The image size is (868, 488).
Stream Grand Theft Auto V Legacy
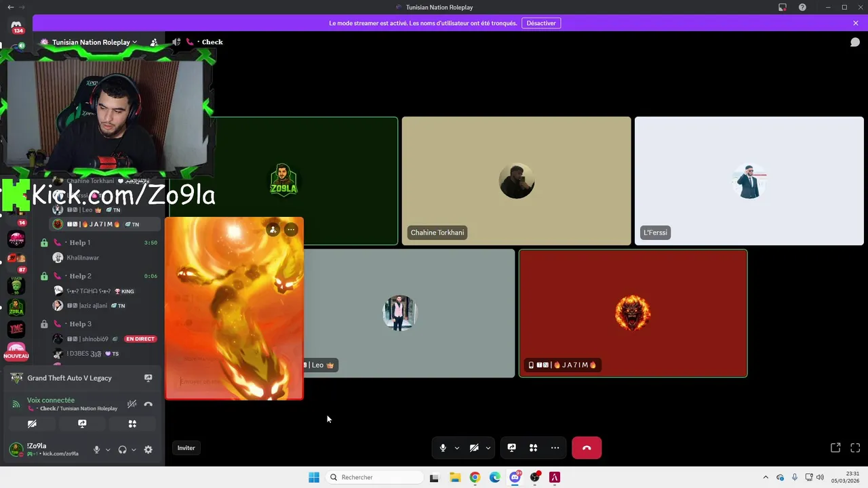148,378
